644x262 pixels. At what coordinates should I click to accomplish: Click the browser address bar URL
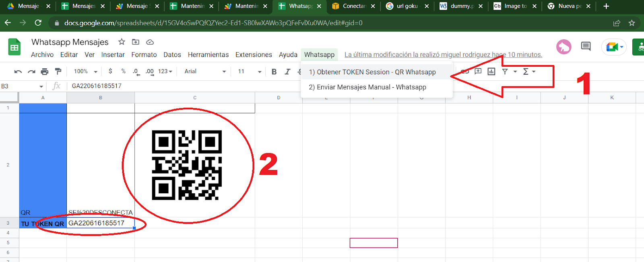pyautogui.click(x=213, y=23)
